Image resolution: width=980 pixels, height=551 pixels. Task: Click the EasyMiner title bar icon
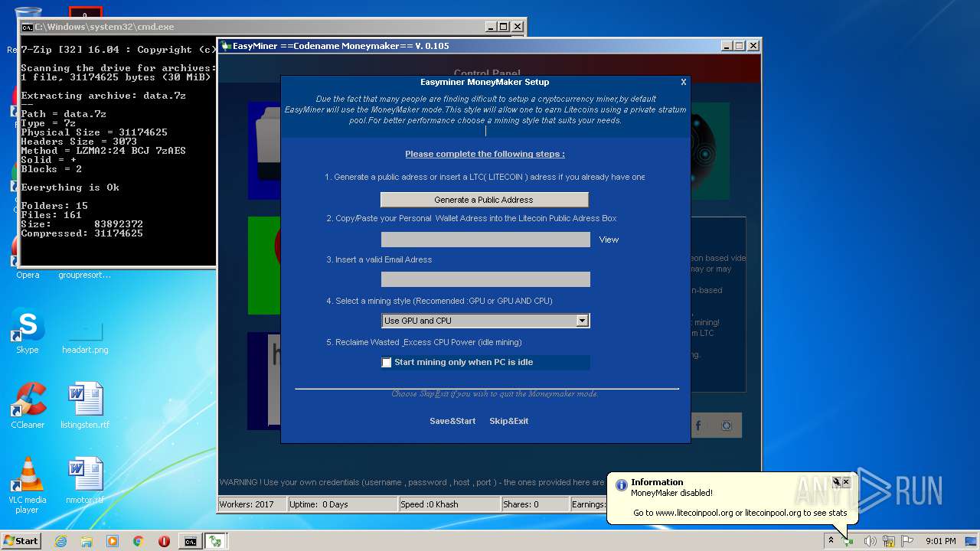(x=227, y=46)
